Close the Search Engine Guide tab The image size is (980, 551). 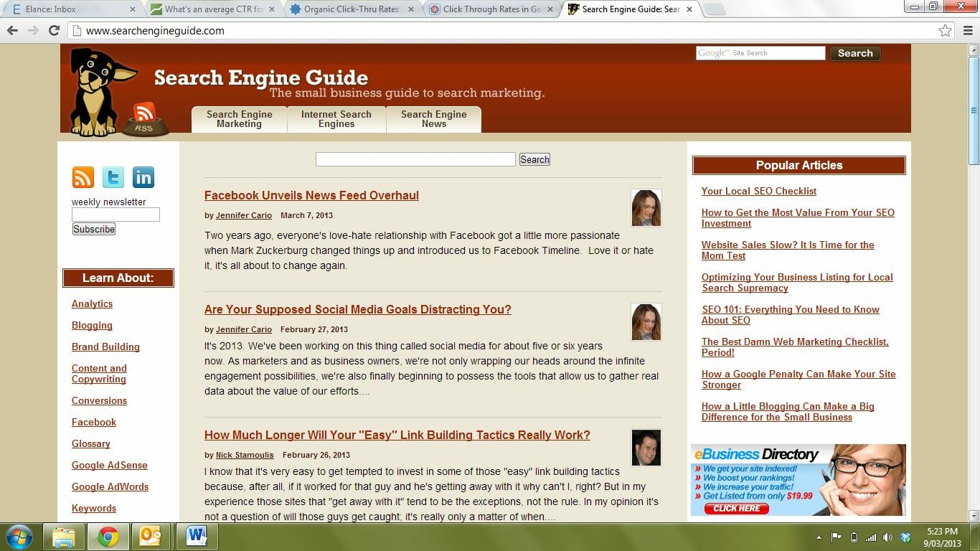point(689,9)
